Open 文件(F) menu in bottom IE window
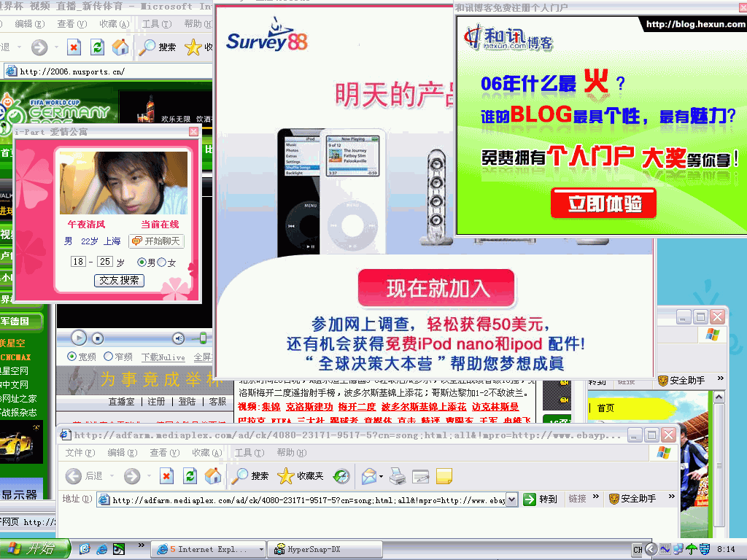The height and width of the screenshot is (560, 747). click(80, 452)
